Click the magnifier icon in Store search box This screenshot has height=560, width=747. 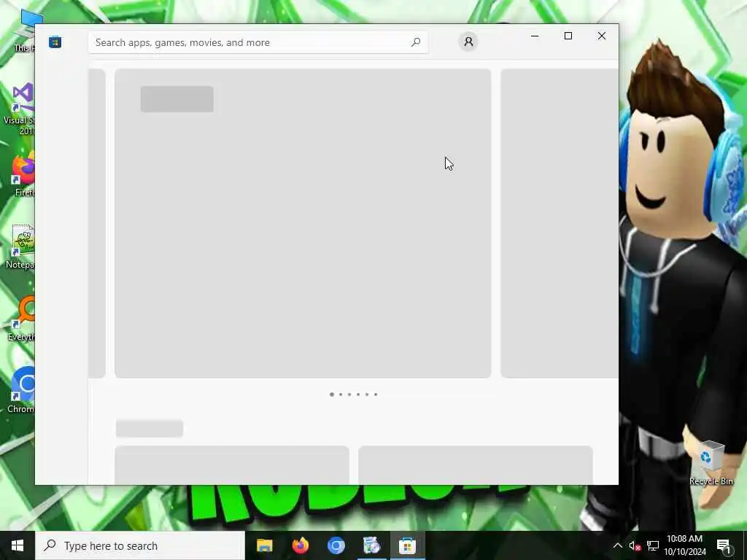point(415,42)
